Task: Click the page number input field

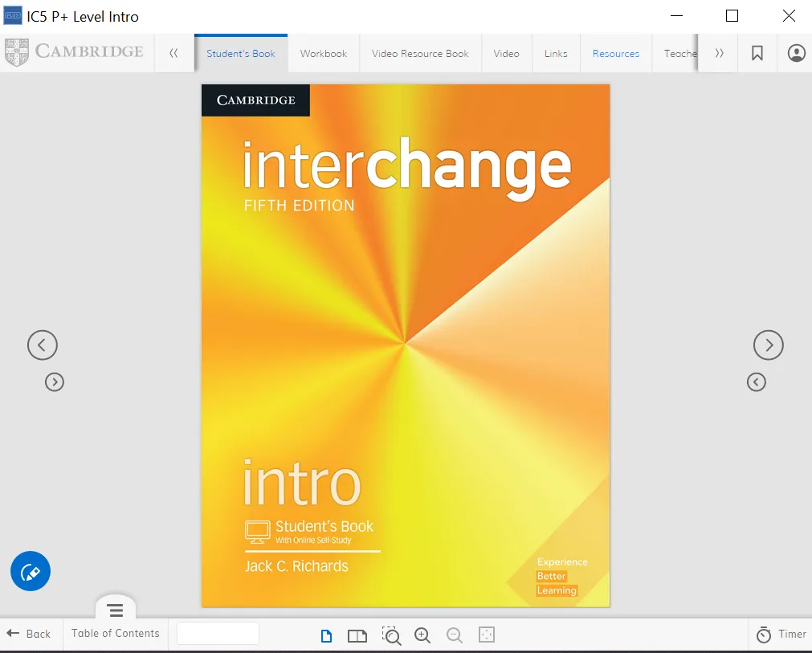Action: [218, 634]
